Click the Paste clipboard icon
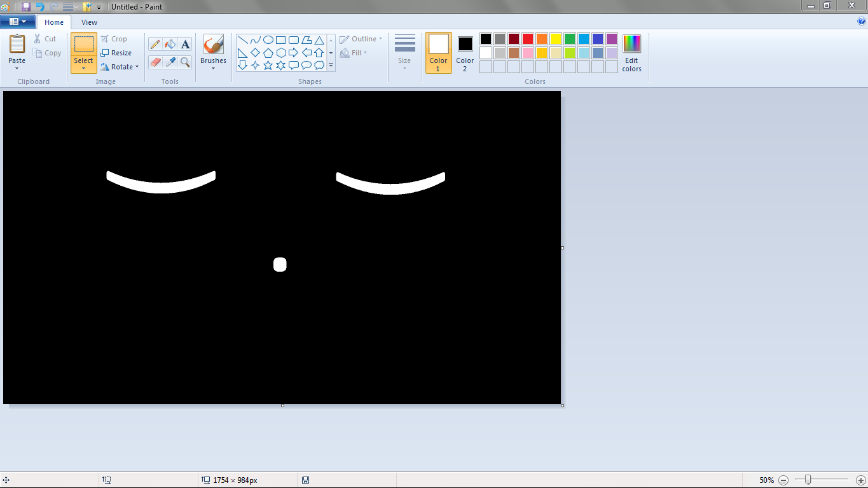The height and width of the screenshot is (488, 868). [17, 44]
